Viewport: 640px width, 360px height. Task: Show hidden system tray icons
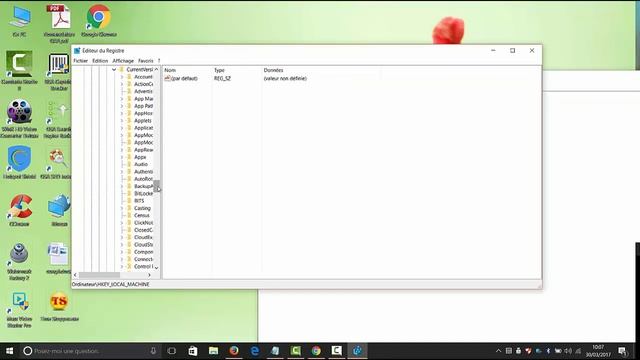498,351
